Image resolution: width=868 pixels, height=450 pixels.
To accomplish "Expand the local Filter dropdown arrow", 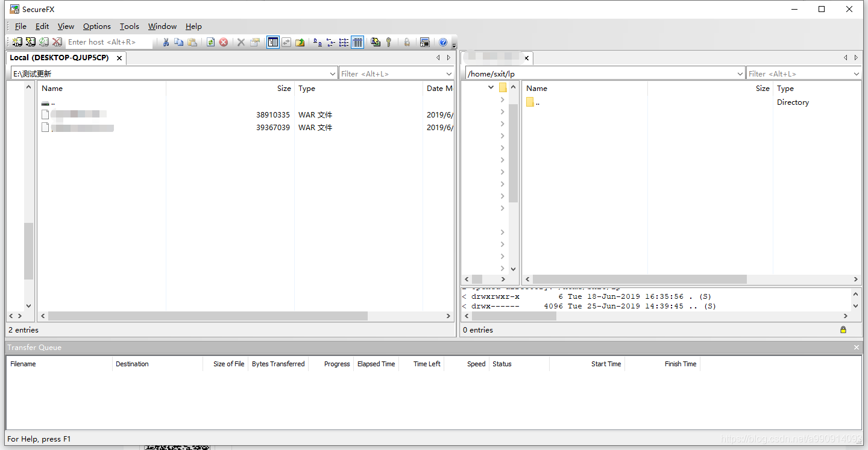I will click(x=449, y=73).
